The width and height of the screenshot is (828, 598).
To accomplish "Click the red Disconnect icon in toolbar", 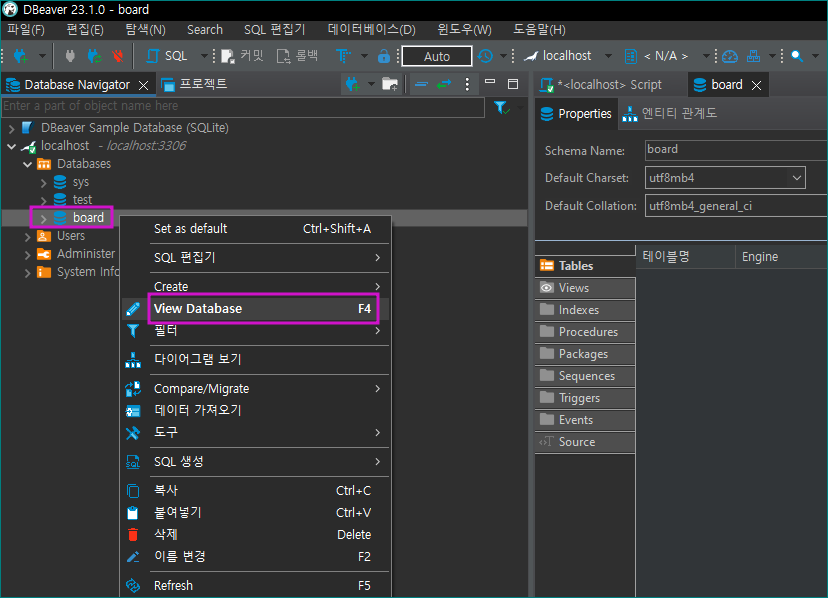I will [x=117, y=56].
